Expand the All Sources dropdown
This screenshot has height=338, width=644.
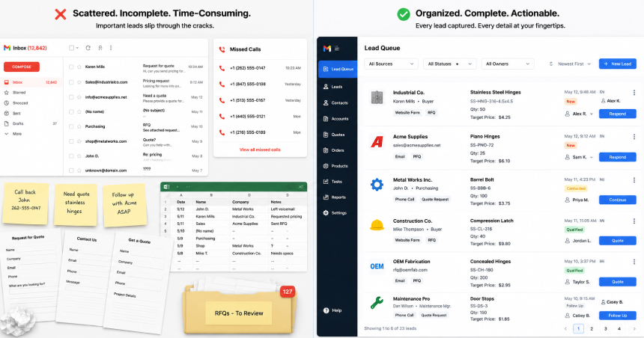[x=391, y=64]
